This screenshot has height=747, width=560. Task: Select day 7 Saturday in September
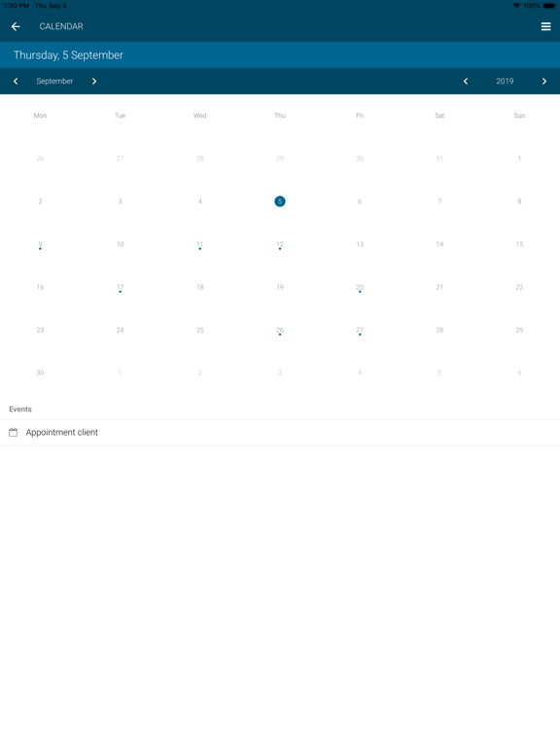[x=439, y=201]
